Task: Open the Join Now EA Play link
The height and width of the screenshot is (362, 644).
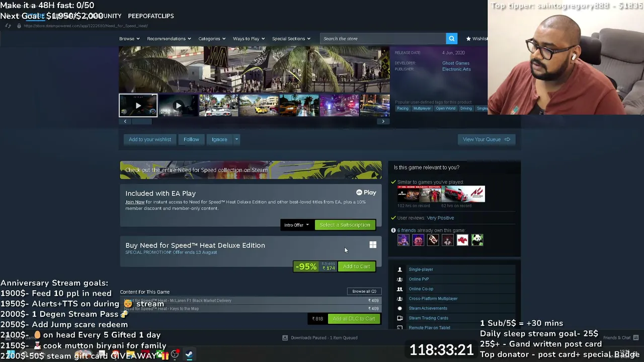Action: [x=135, y=202]
